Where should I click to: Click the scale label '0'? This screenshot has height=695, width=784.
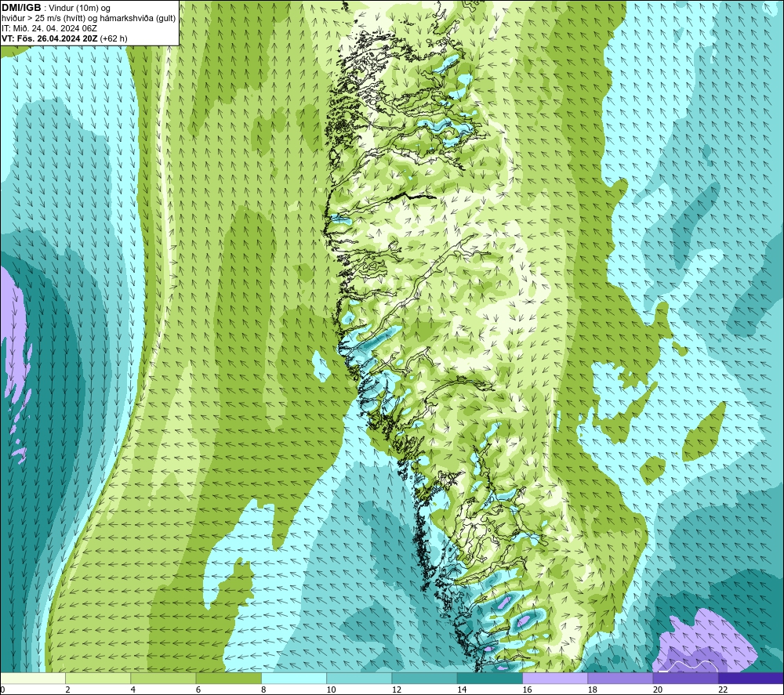point(2,690)
